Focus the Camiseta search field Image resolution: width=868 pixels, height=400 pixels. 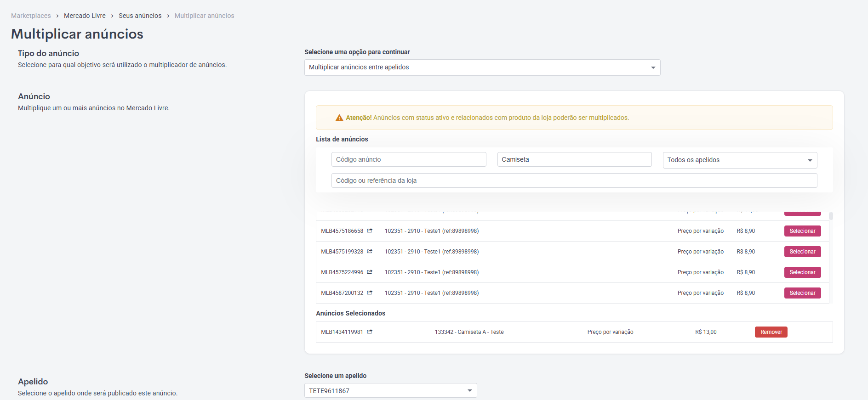[574, 159]
